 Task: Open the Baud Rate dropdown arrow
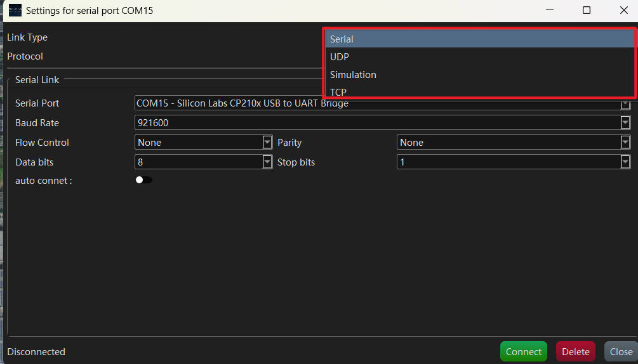625,122
